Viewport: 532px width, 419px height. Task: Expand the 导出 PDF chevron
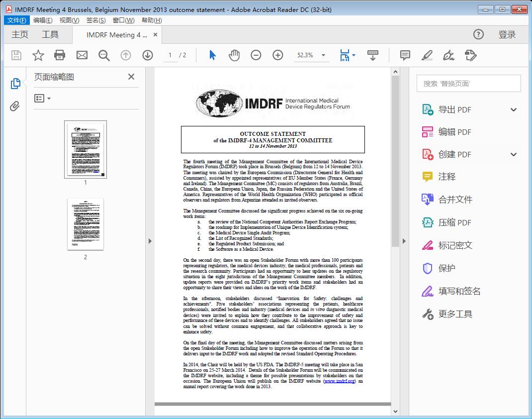tap(513, 109)
